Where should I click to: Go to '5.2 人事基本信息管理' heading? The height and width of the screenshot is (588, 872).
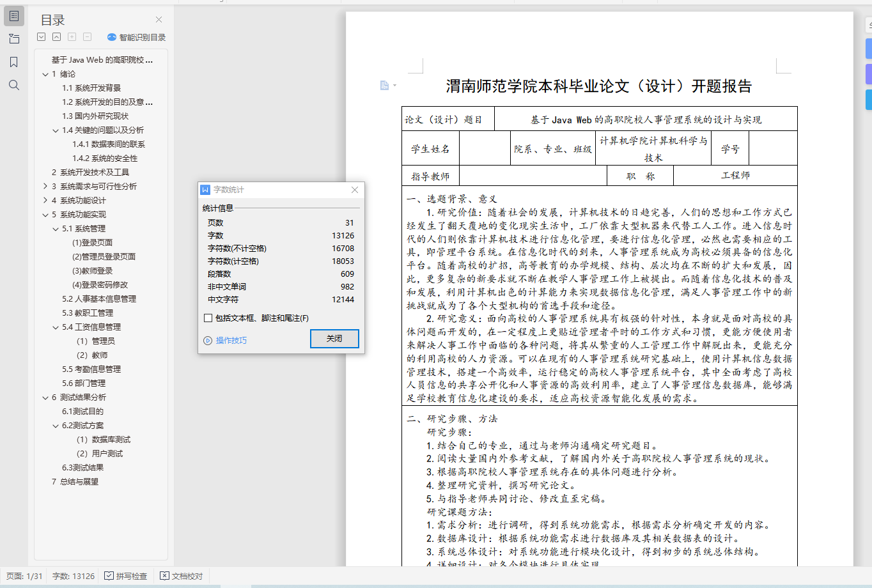pos(99,299)
